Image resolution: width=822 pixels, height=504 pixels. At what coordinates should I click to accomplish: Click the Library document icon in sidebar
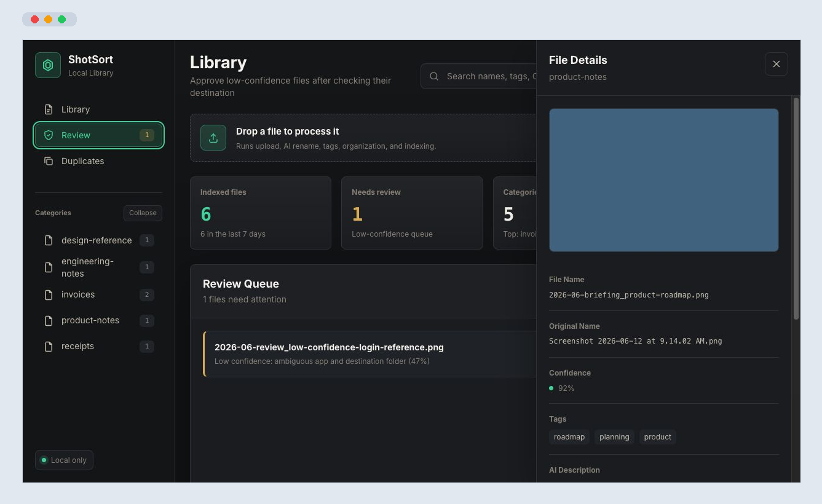(49, 109)
